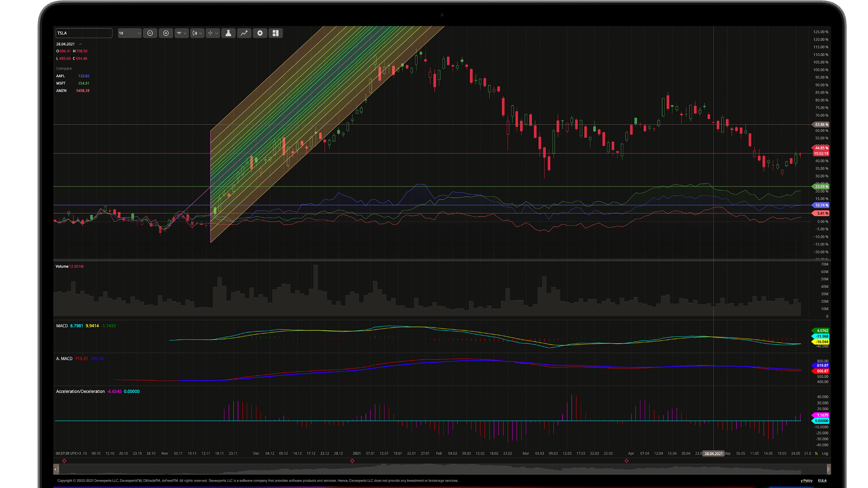Open the drawing tools icon

coord(180,33)
